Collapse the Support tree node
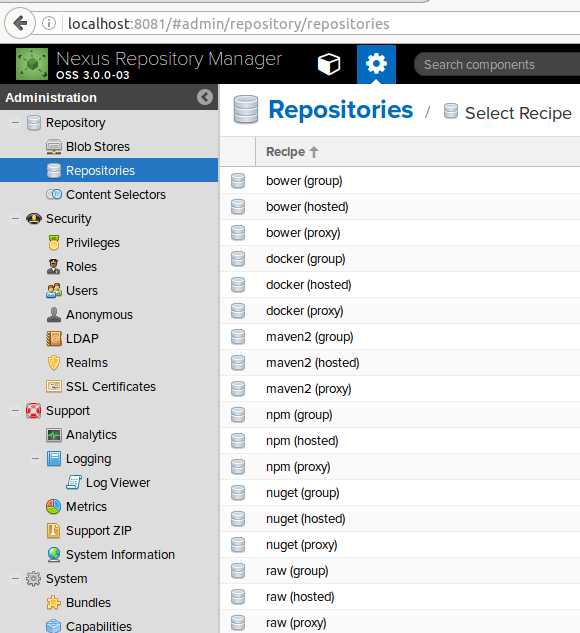580x633 pixels. click(x=15, y=411)
